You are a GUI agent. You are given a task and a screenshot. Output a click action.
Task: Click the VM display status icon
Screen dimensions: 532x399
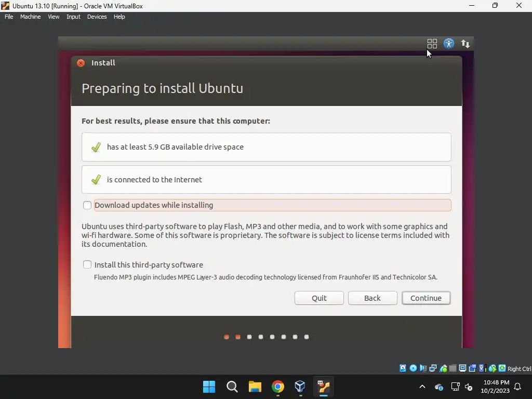(x=462, y=368)
